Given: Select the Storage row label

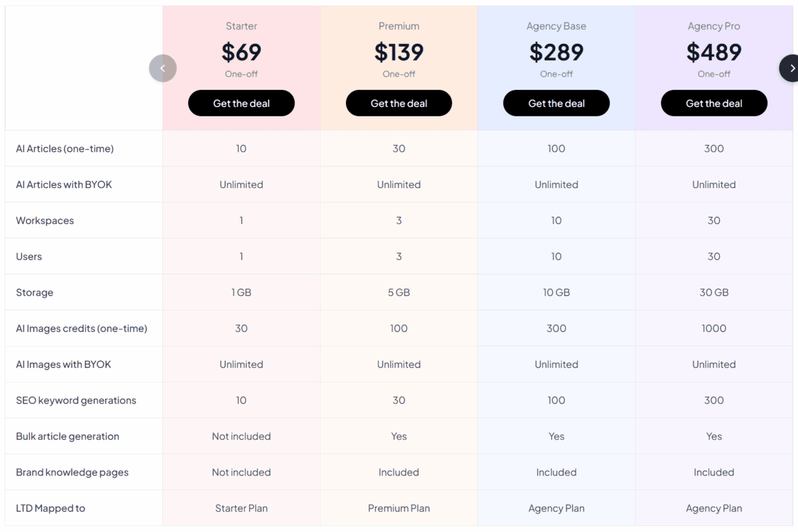Looking at the screenshot, I should pos(35,293).
